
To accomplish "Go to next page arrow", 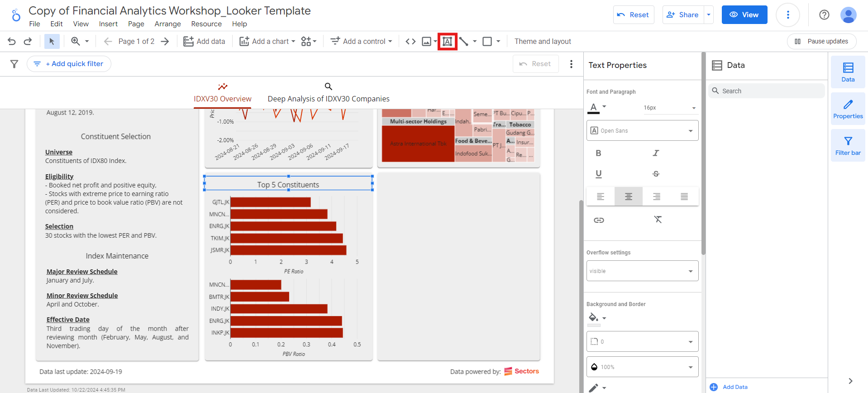I will click(x=165, y=41).
